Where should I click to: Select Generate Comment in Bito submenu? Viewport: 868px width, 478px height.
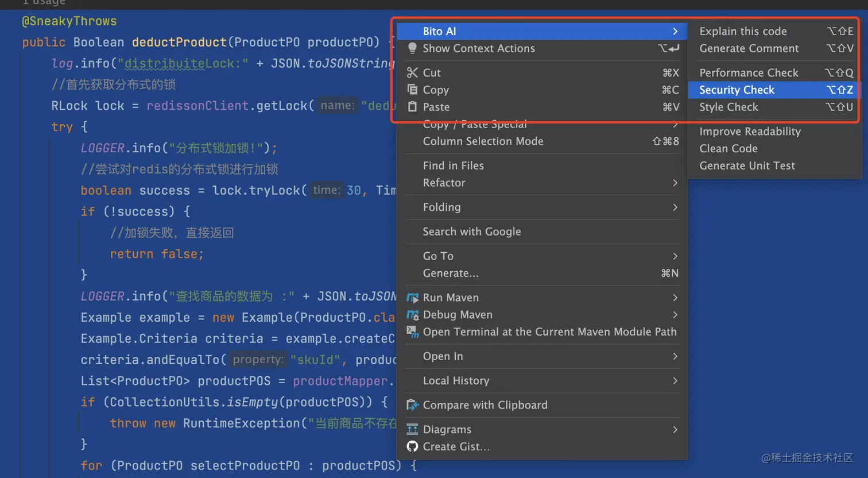tap(775, 48)
